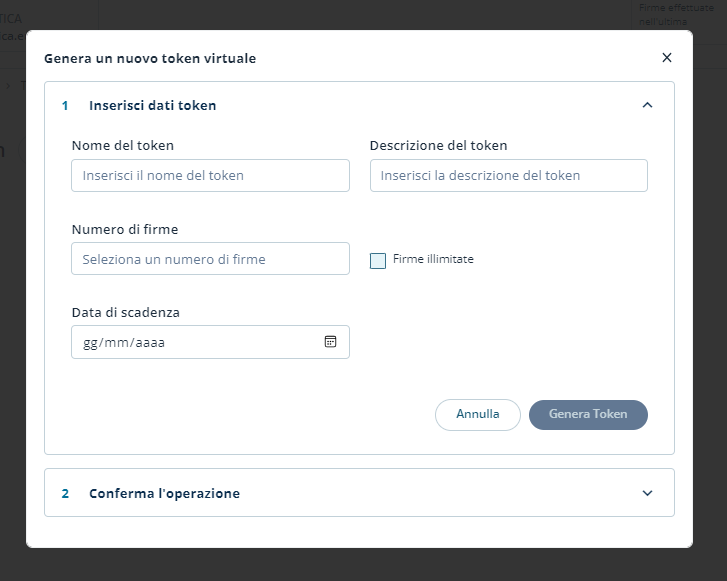Click the 'Nome del token' field label

[122, 145]
